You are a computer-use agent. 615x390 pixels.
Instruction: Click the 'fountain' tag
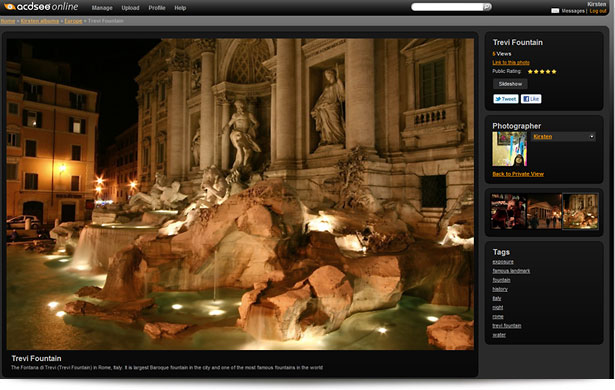click(501, 280)
